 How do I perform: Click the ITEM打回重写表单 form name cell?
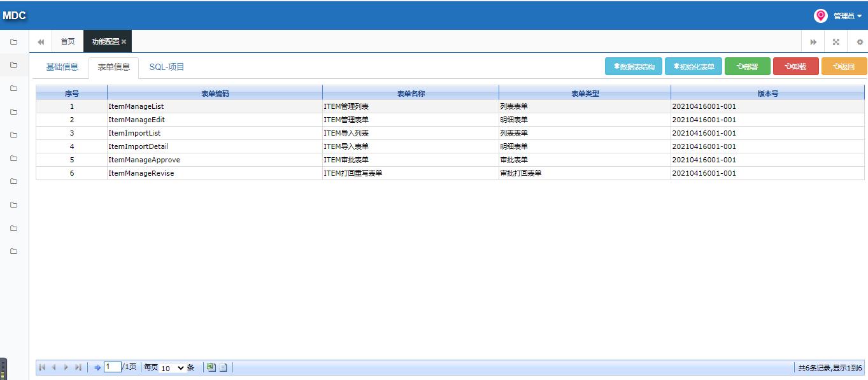411,173
